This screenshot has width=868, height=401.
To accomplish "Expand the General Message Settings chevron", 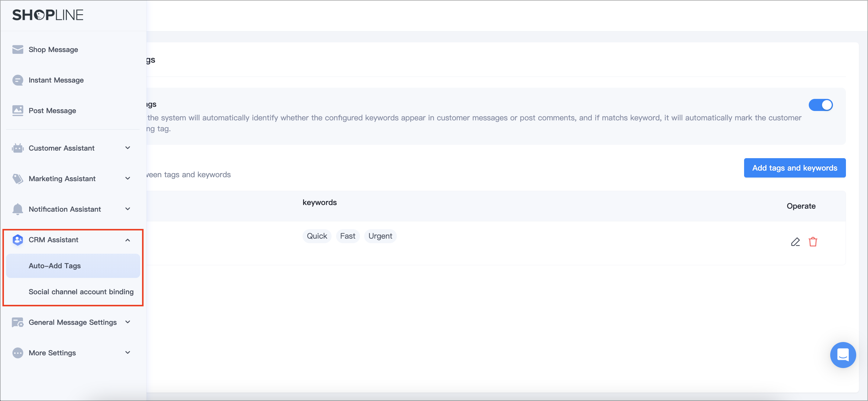I will 128,322.
